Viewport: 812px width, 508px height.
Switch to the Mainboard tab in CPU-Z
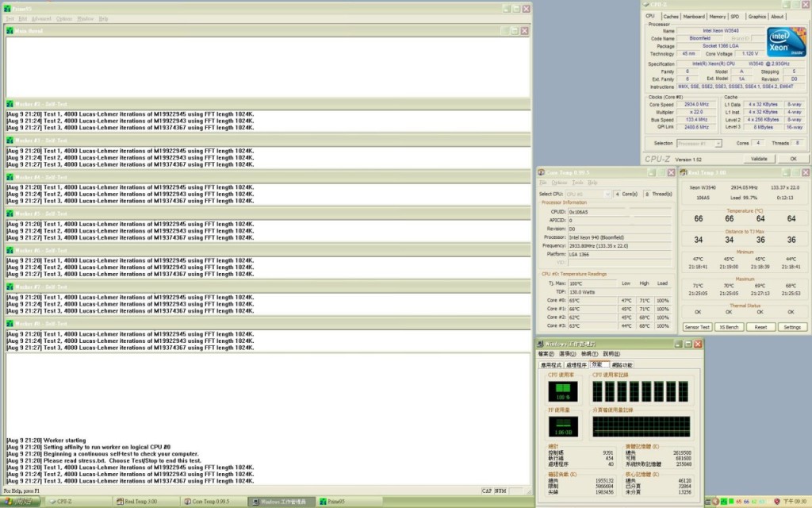click(x=694, y=17)
